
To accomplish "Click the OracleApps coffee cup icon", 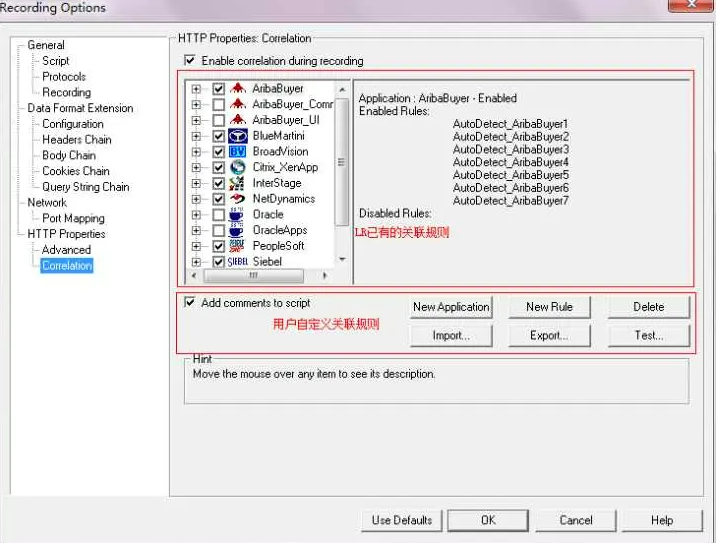I will tap(237, 230).
